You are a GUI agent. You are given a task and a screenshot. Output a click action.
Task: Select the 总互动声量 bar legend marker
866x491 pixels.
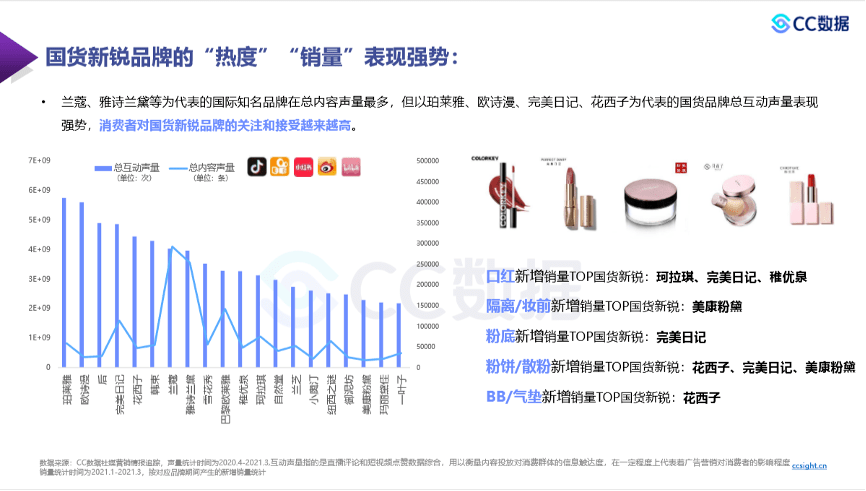[x=103, y=168]
